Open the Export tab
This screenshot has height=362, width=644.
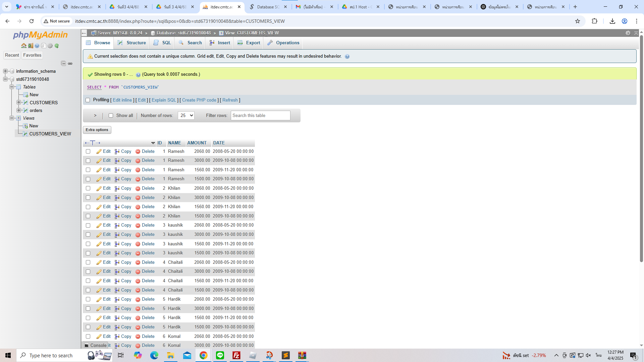point(249,43)
